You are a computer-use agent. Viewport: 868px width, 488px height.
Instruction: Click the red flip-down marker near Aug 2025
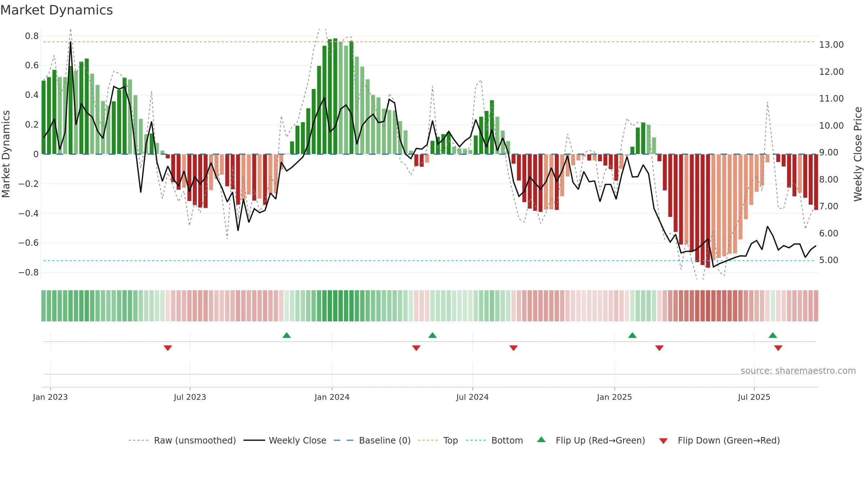point(778,348)
